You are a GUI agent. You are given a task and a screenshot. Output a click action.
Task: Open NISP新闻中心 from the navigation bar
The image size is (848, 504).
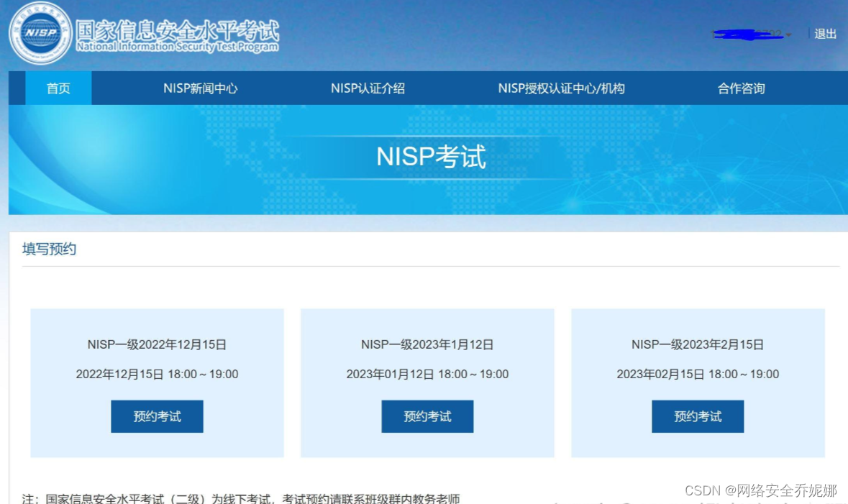tap(202, 88)
